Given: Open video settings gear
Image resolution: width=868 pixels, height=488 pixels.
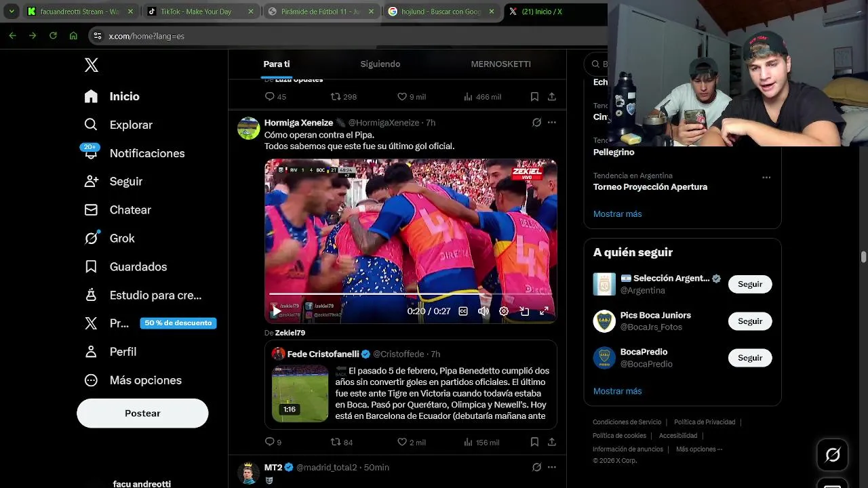Looking at the screenshot, I should 504,311.
